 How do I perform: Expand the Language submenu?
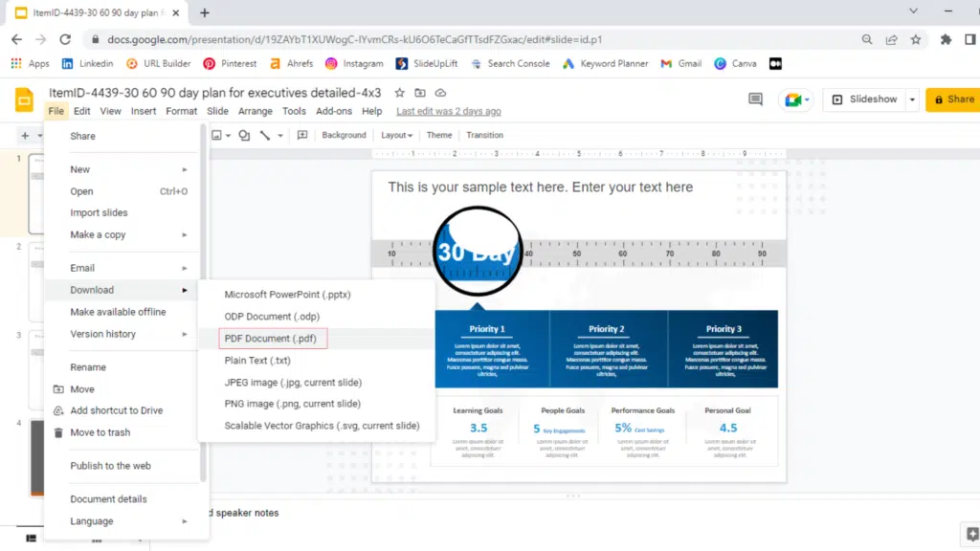click(x=128, y=521)
